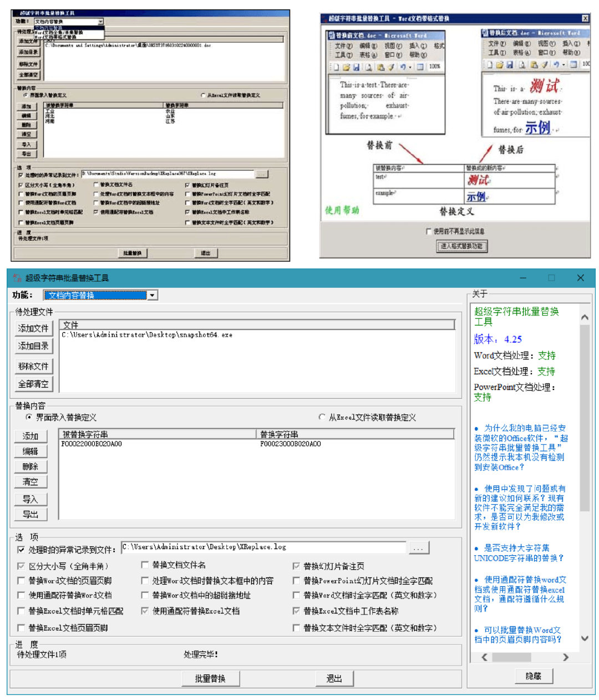Click 添加 beside the F00022000B020A00 replacement table

coord(31,436)
